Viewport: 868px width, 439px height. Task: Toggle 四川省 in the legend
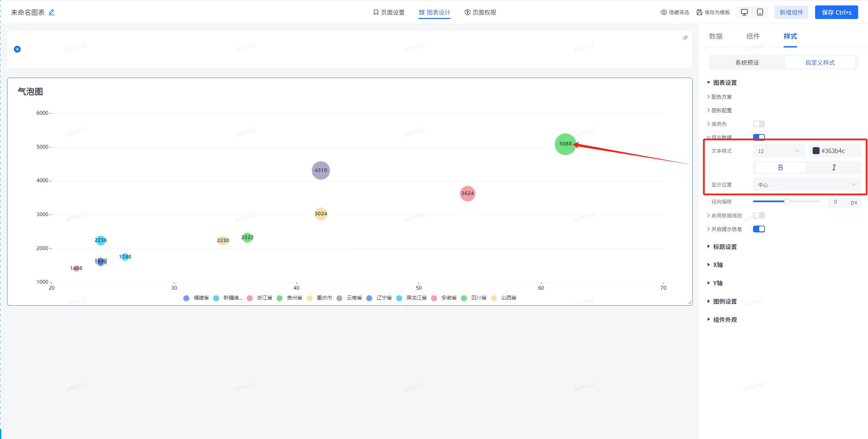point(474,298)
